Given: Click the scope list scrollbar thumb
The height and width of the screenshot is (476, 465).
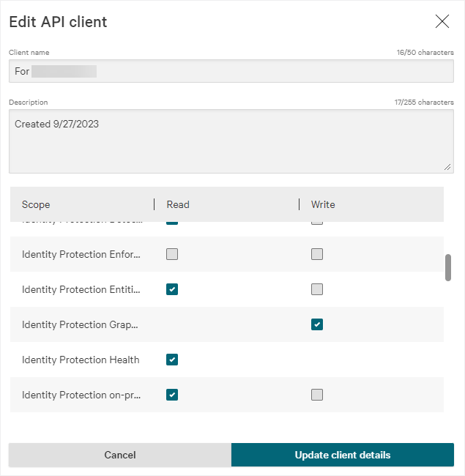Looking at the screenshot, I should click(448, 267).
